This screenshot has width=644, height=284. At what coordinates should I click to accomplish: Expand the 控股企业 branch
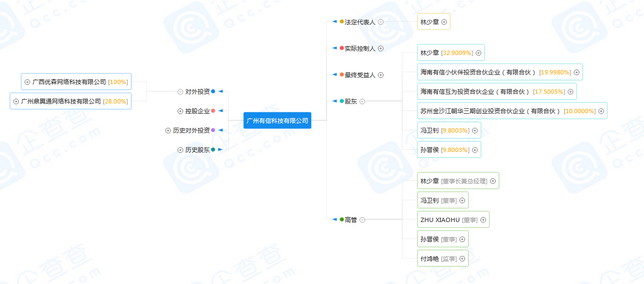click(180, 111)
